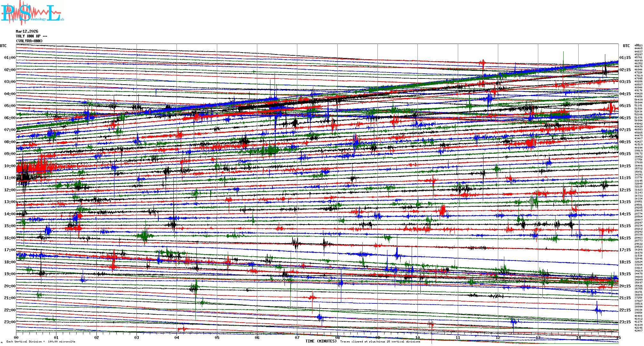The width and height of the screenshot is (644, 346).
Task: Click minute tick 07 on bottom axis
Action: [x=297, y=338]
